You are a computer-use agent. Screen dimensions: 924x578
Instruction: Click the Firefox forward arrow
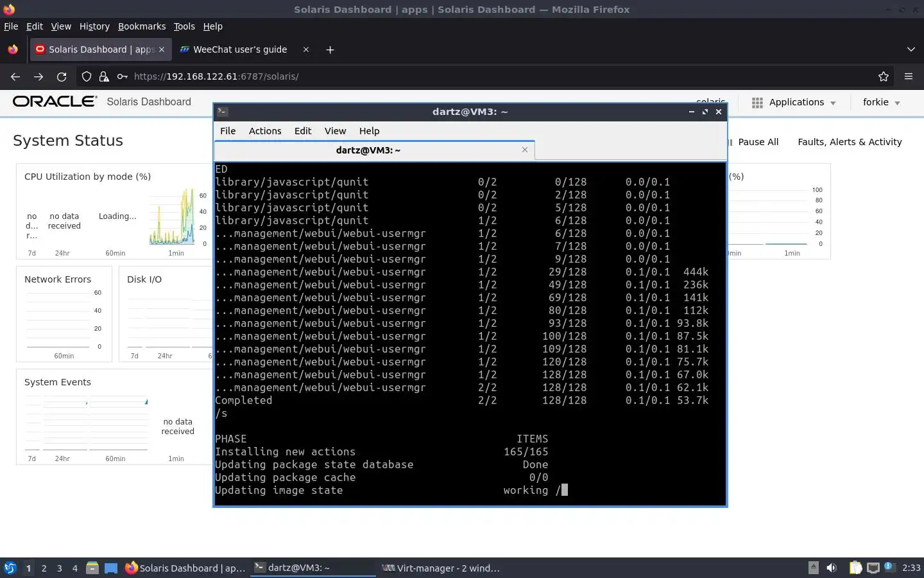[38, 76]
